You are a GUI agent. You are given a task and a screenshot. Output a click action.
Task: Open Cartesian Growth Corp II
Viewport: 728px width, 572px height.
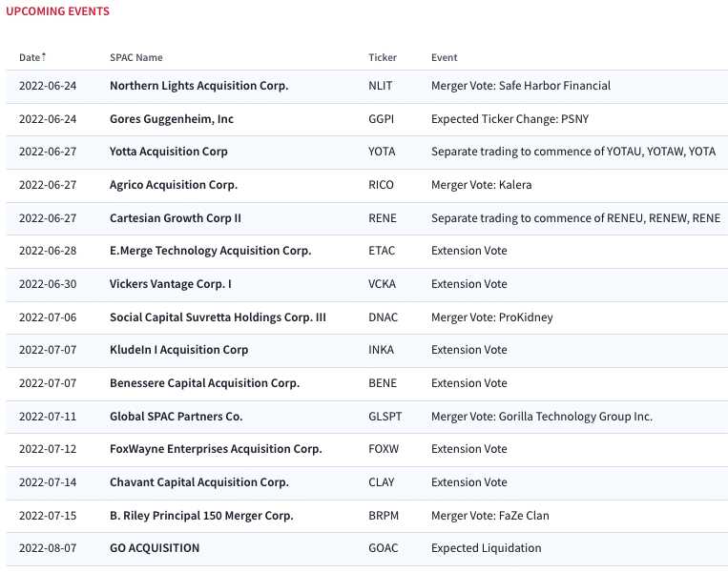pyautogui.click(x=175, y=218)
